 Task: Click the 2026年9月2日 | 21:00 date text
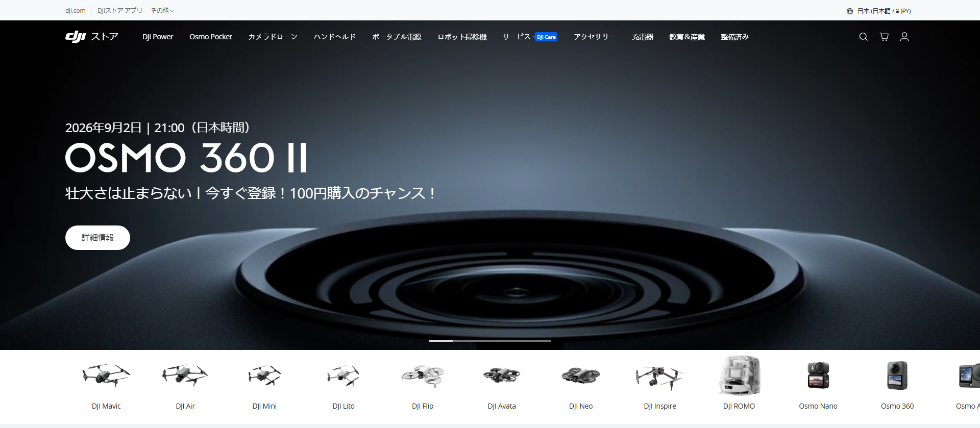pos(157,128)
